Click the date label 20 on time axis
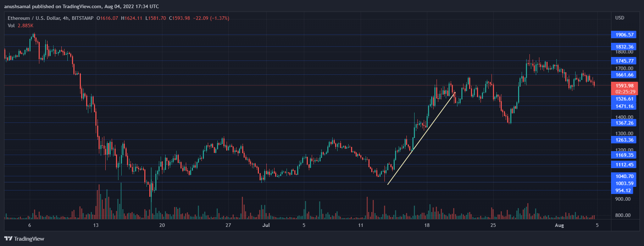This screenshot has height=246, width=644. [x=162, y=225]
